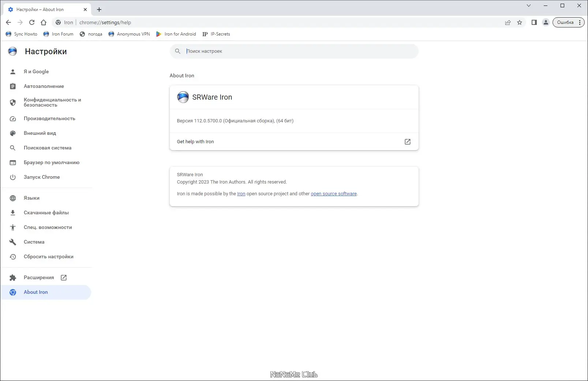
Task: Reload the current settings page
Action: pyautogui.click(x=31, y=22)
